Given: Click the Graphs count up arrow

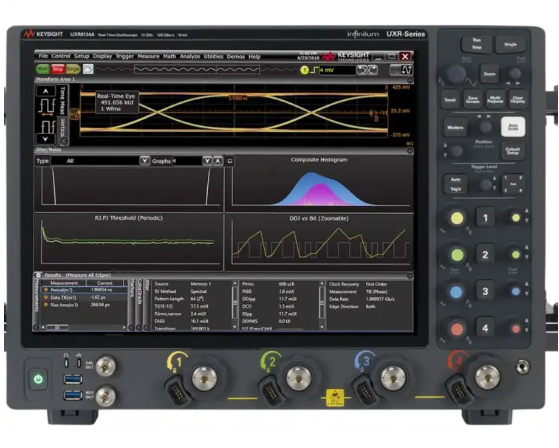Looking at the screenshot, I should (x=218, y=161).
